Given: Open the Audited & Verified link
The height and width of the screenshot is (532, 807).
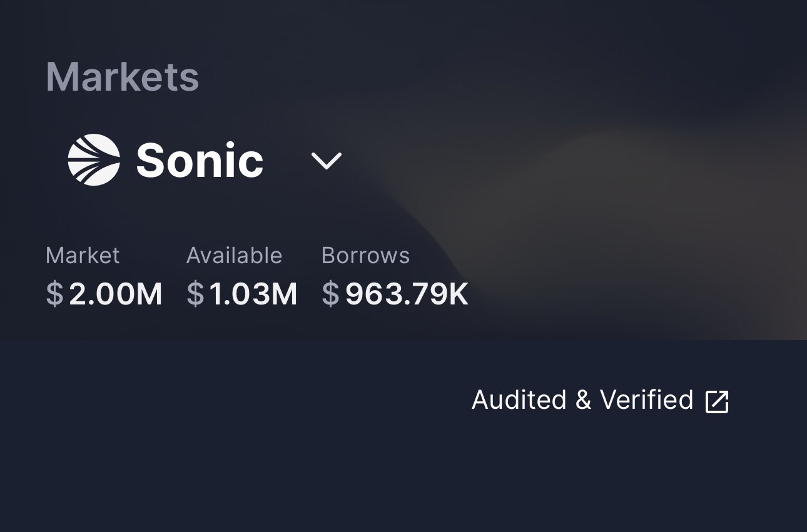Looking at the screenshot, I should pos(582,400).
